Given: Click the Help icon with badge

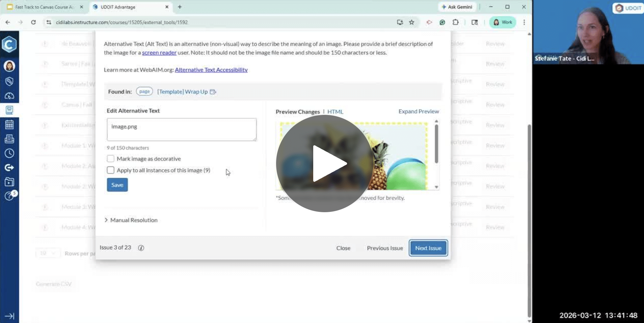Looking at the screenshot, I should pyautogui.click(x=9, y=196).
